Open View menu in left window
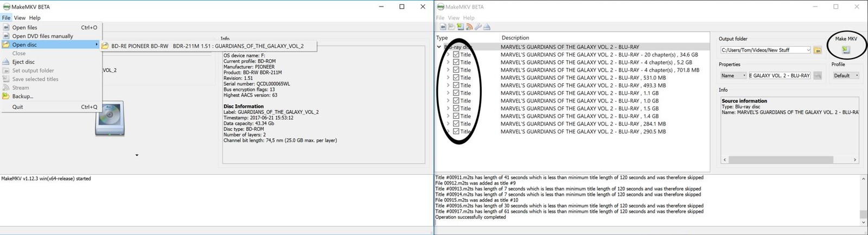 coord(20,18)
